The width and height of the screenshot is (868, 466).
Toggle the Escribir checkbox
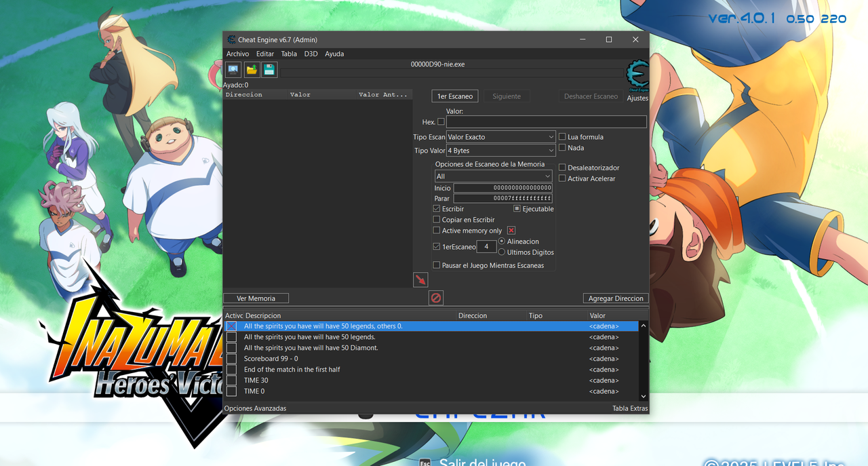pos(437,209)
